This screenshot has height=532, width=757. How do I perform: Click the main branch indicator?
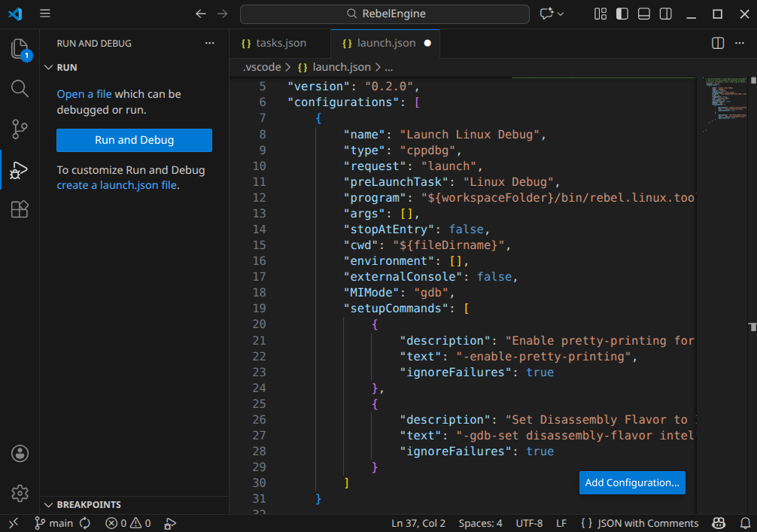pyautogui.click(x=54, y=523)
